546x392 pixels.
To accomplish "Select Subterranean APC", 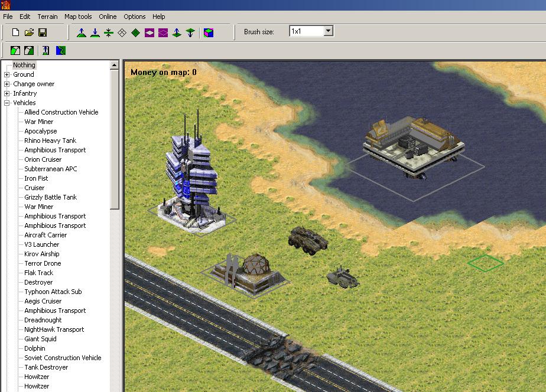I will pos(50,169).
